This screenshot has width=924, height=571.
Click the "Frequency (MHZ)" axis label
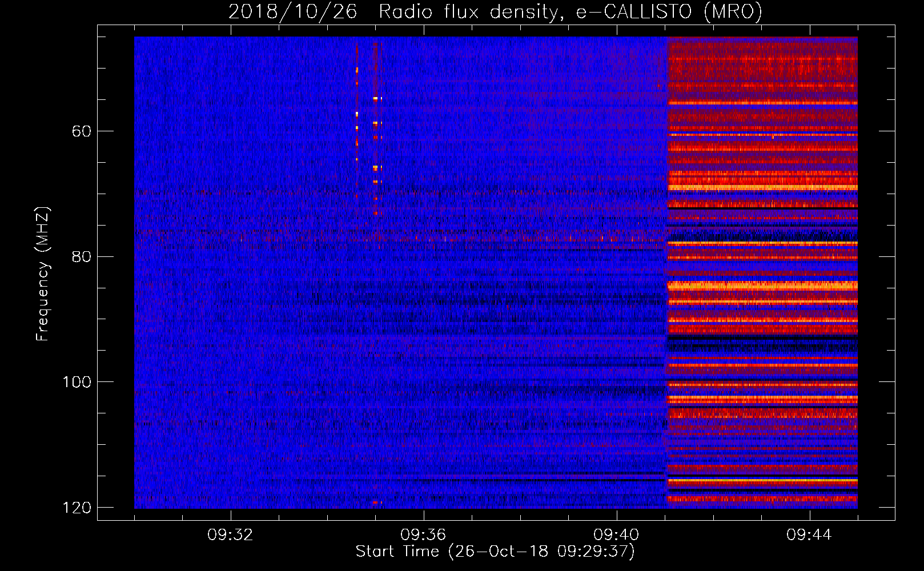43,274
